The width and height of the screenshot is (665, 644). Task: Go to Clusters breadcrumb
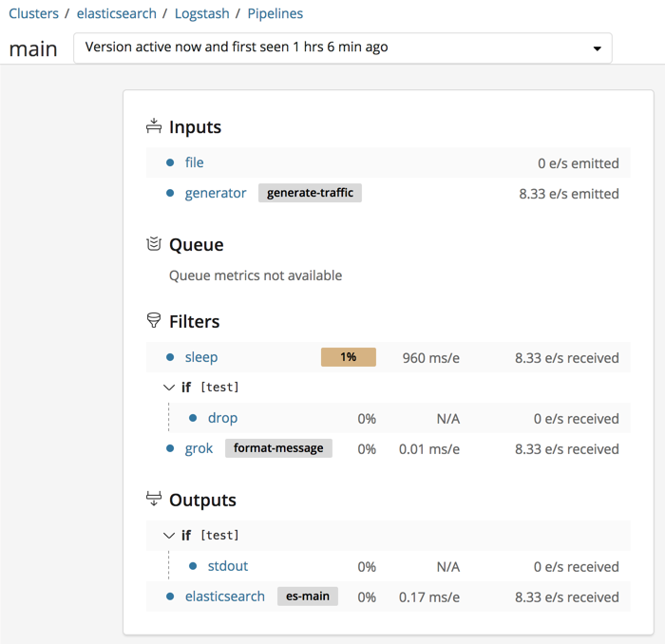click(x=33, y=14)
